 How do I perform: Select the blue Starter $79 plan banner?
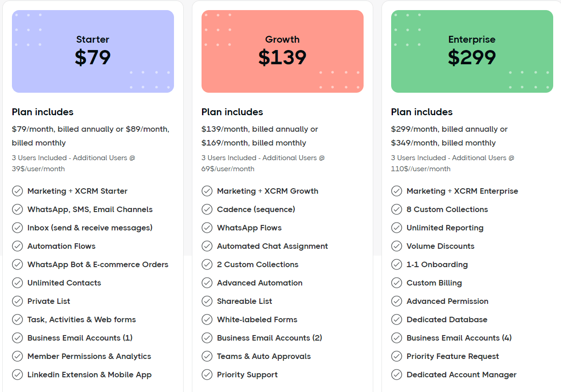pos(93,51)
